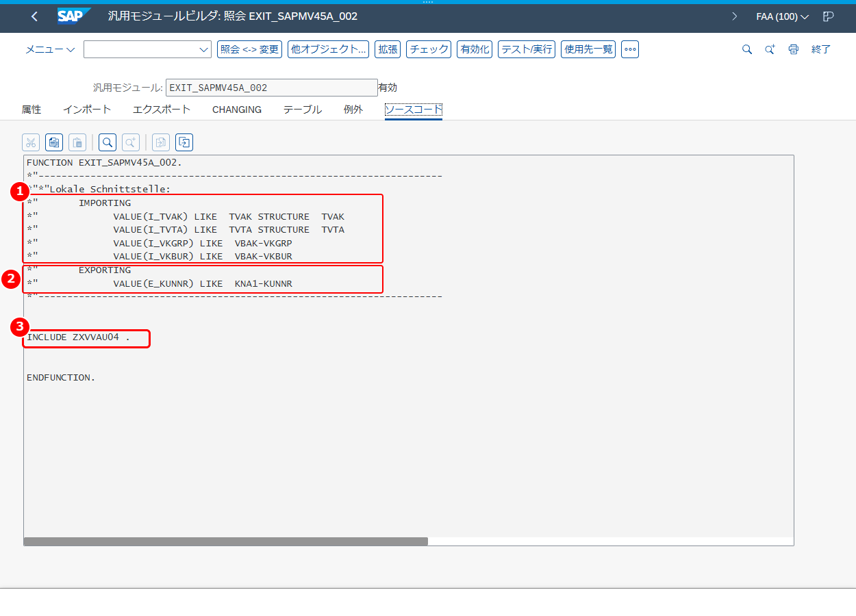This screenshot has width=856, height=616.
Task: Click the 照会 <-> 変更 button
Action: coord(249,49)
